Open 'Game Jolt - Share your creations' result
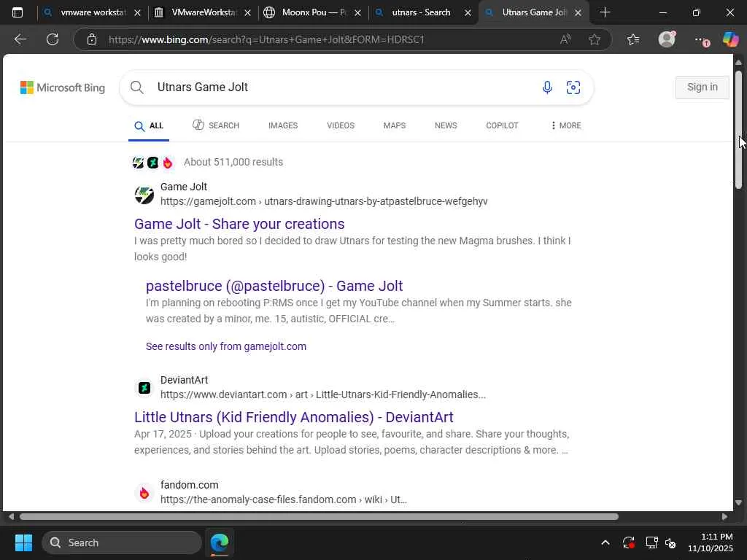The width and height of the screenshot is (747, 560). [x=239, y=224]
